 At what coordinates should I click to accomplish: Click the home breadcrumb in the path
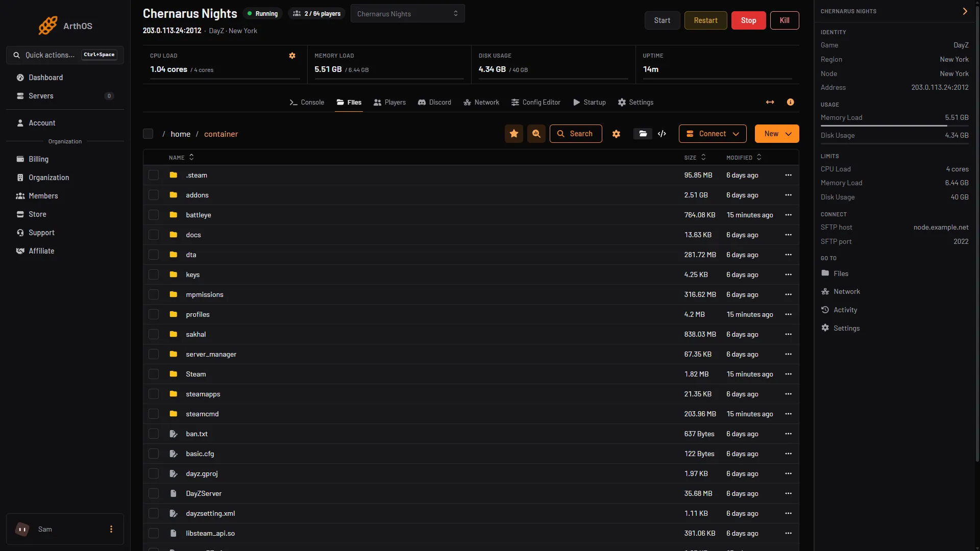click(x=181, y=134)
